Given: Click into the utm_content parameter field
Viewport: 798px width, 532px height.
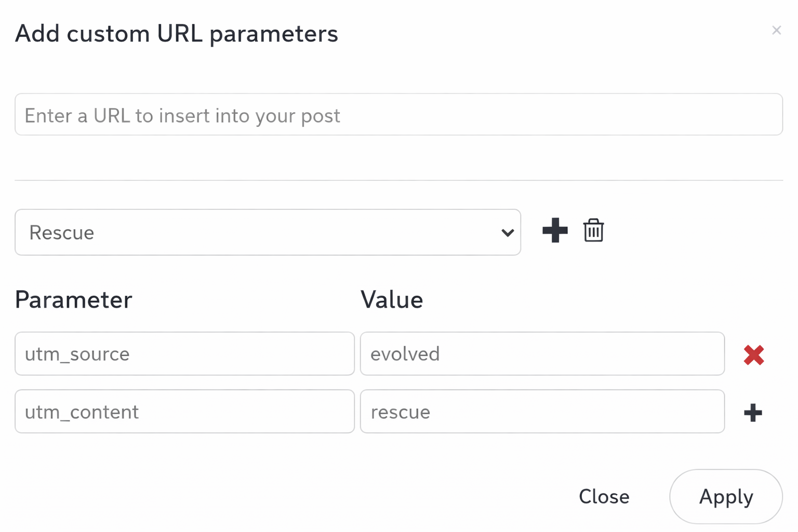Looking at the screenshot, I should point(184,412).
